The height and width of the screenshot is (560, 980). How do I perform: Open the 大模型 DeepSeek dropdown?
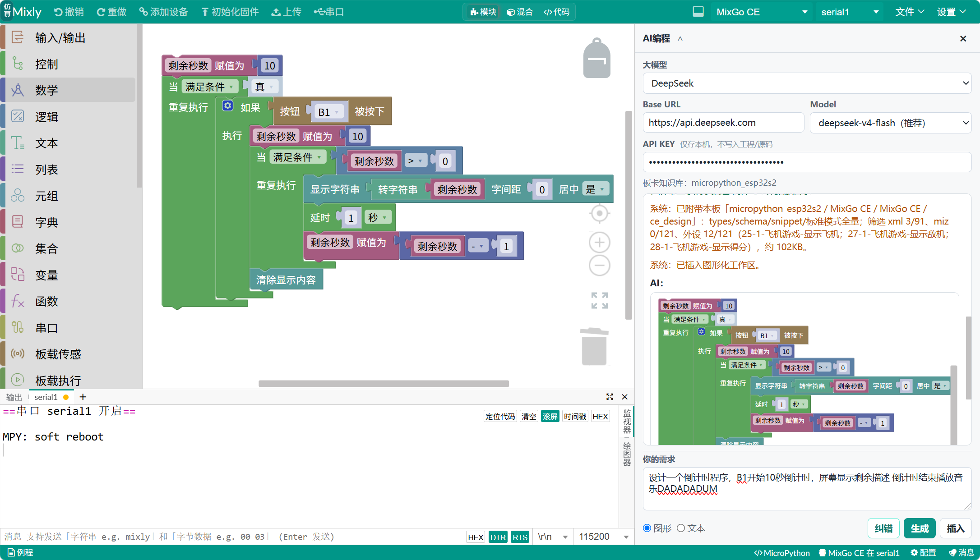pyautogui.click(x=807, y=83)
